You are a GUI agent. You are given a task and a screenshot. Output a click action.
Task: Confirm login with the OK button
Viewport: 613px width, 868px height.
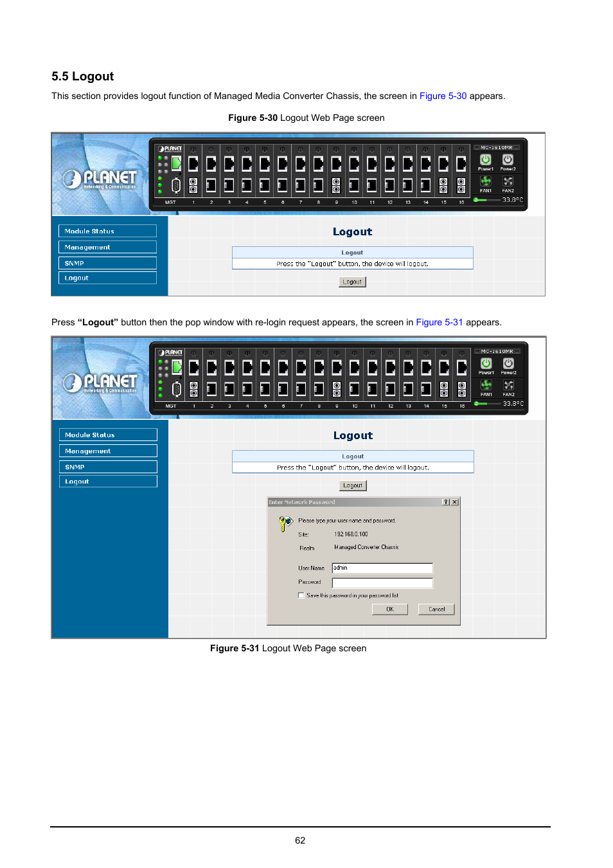click(x=390, y=609)
